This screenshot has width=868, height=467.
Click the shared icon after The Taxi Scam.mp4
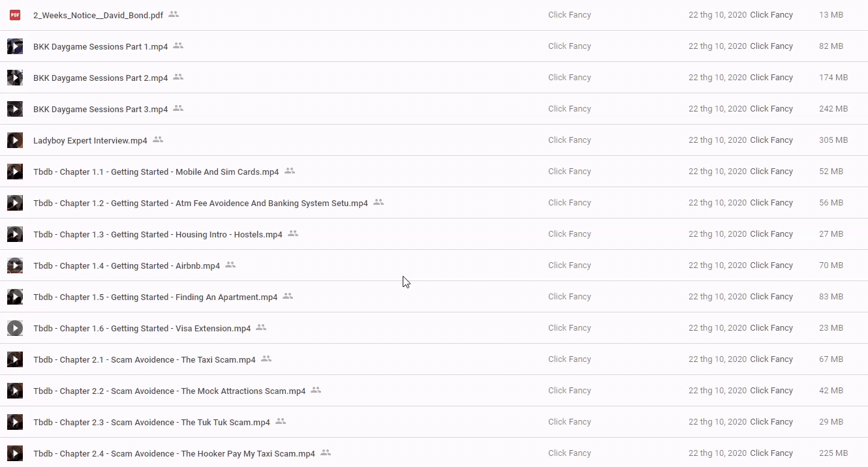(x=266, y=359)
